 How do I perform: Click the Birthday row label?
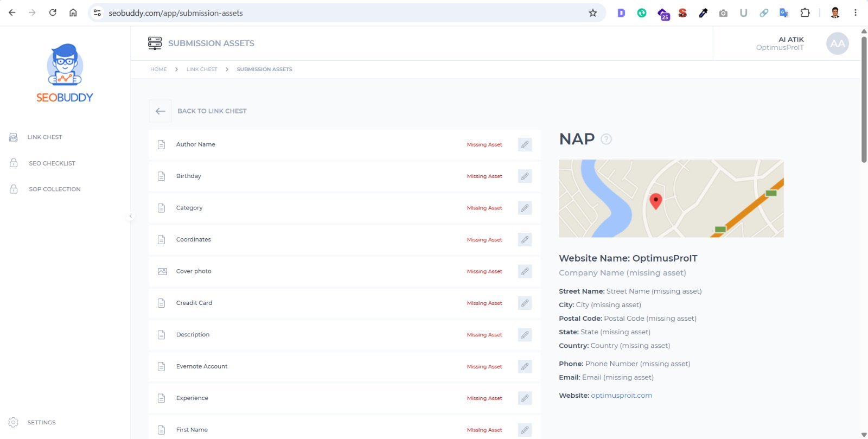click(188, 176)
